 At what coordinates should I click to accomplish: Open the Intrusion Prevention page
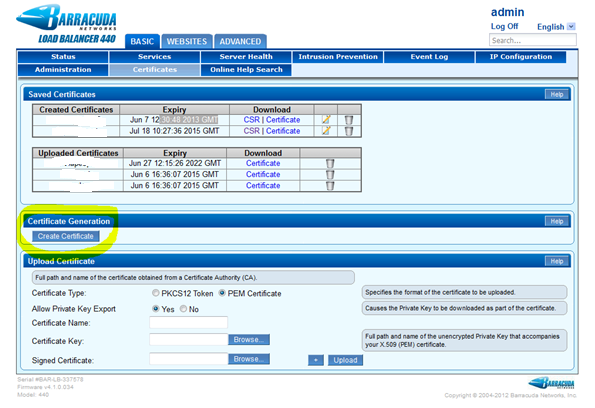338,57
